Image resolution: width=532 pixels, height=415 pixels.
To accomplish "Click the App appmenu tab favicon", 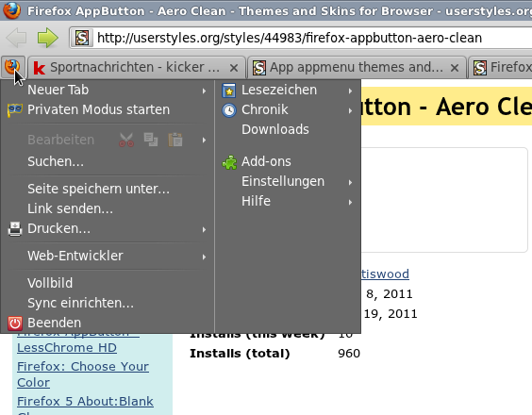I will (x=259, y=68).
